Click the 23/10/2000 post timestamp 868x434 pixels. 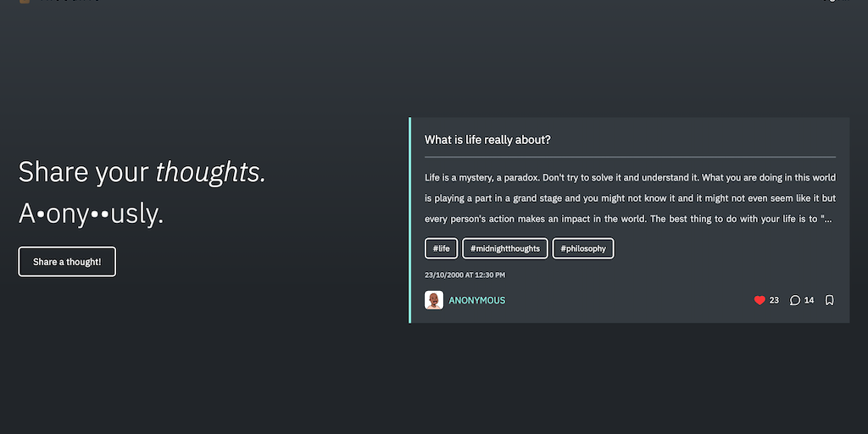[465, 275]
